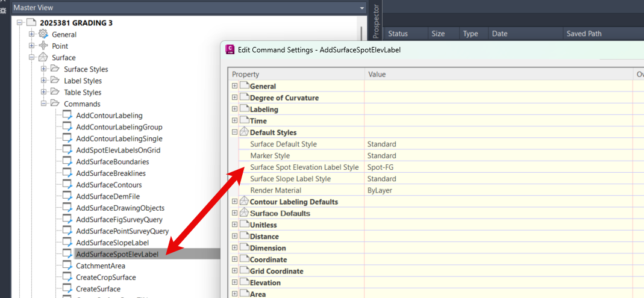This screenshot has height=298, width=644.
Task: Sort by the Size column header
Action: (443, 34)
